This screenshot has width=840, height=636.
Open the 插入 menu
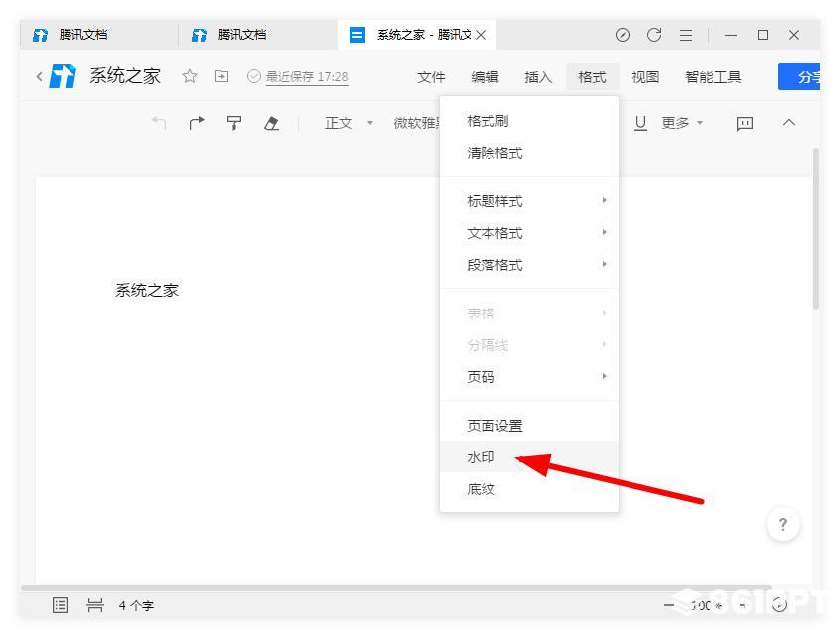point(538,77)
